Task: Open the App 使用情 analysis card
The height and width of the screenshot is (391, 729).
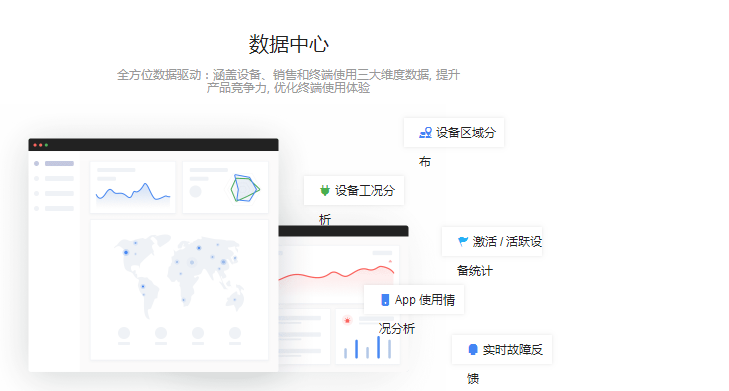Action: tap(414, 299)
